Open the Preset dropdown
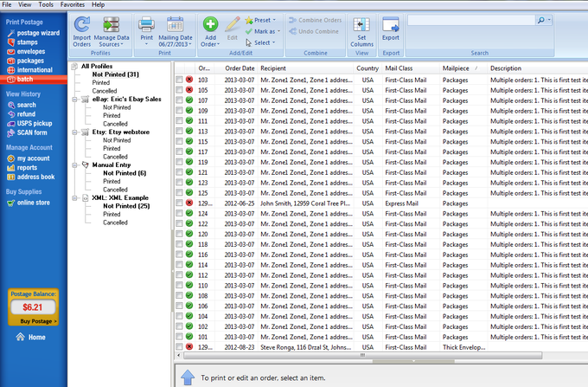 260,19
